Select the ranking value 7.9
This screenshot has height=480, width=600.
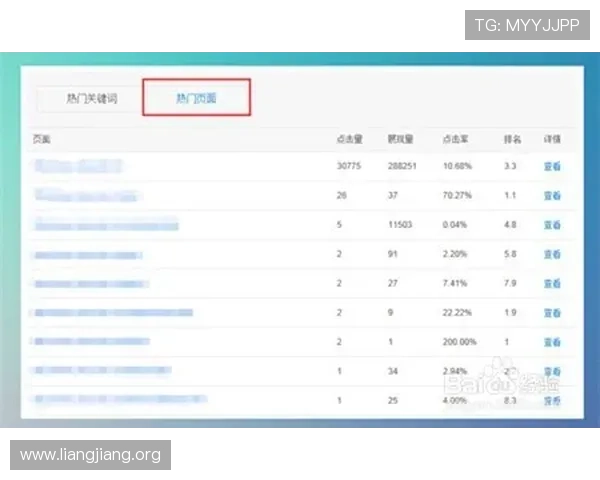click(510, 283)
